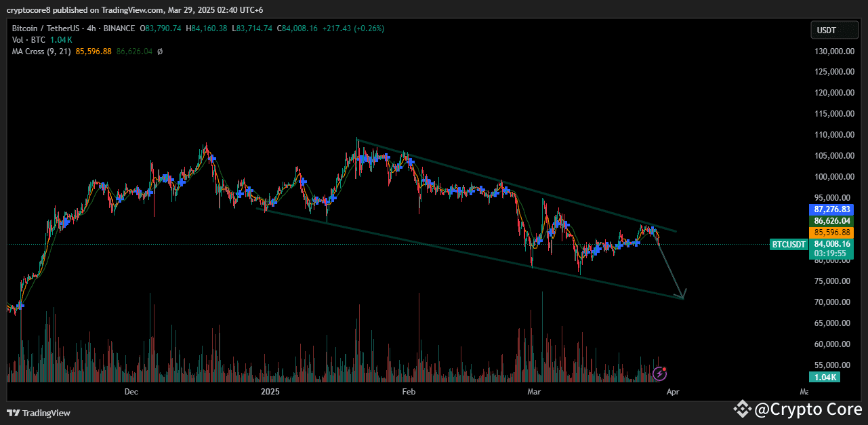Screen dimensions: 868x425
Task: Select the low value L83,714.74
Action: (x=252, y=28)
